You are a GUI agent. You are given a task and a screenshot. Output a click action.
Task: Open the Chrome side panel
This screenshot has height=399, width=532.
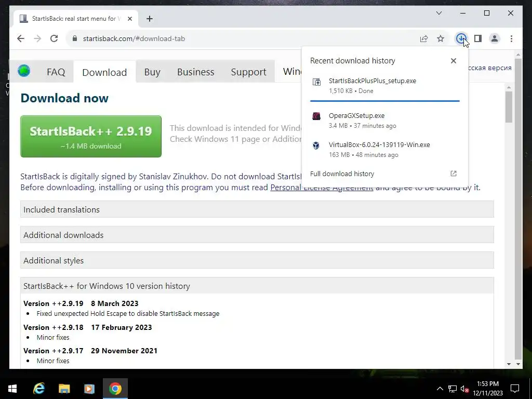(x=478, y=38)
